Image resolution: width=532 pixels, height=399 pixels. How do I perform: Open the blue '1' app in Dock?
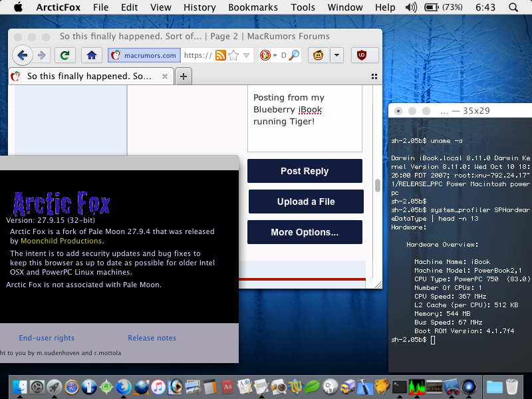tap(89, 387)
